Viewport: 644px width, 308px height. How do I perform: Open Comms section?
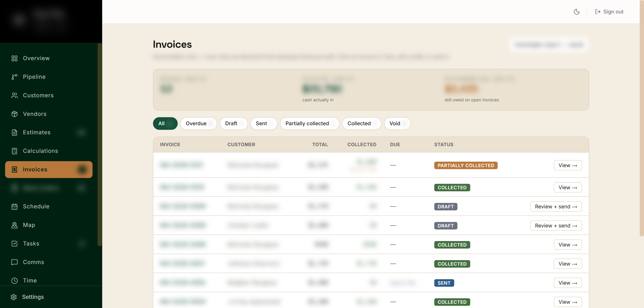click(x=49, y=262)
